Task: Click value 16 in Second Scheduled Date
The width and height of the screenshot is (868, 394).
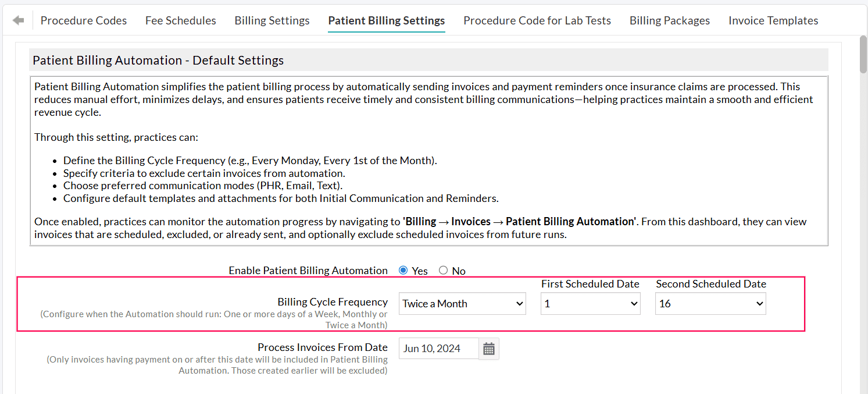Action: coord(710,303)
